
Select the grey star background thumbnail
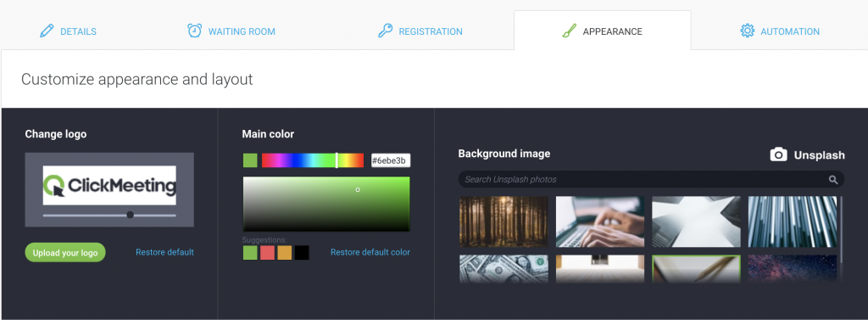pyautogui.click(x=697, y=222)
